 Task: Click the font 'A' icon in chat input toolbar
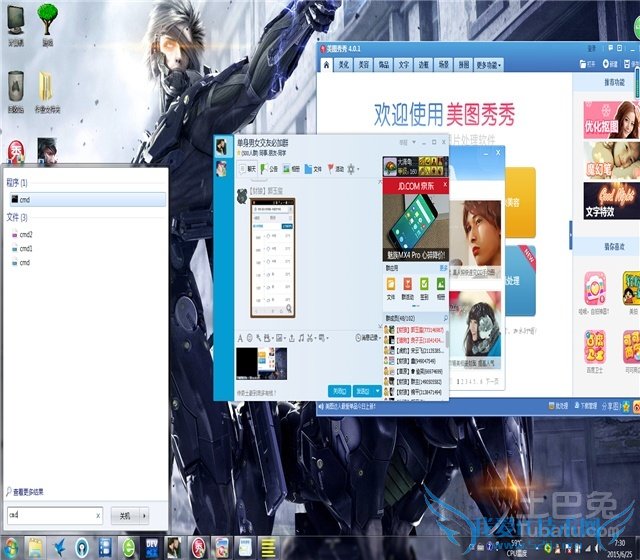[x=240, y=338]
